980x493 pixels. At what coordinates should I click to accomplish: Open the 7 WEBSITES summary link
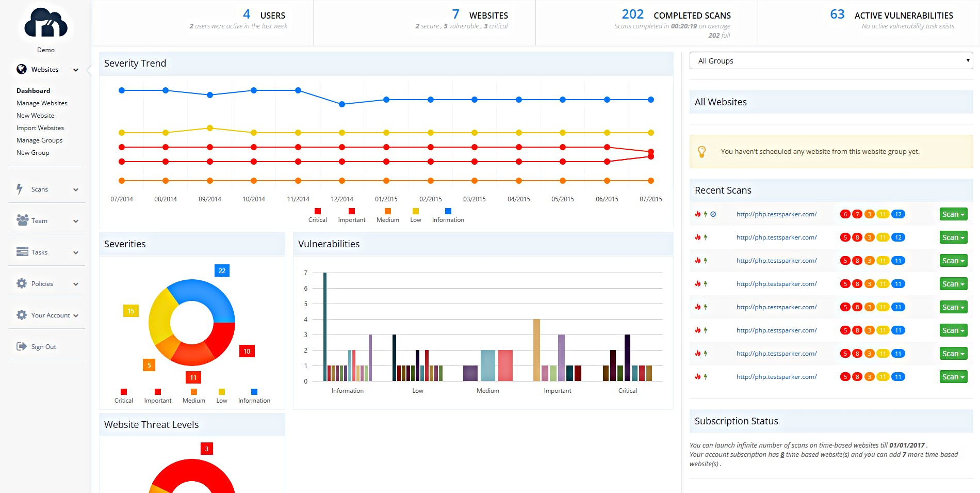[480, 14]
